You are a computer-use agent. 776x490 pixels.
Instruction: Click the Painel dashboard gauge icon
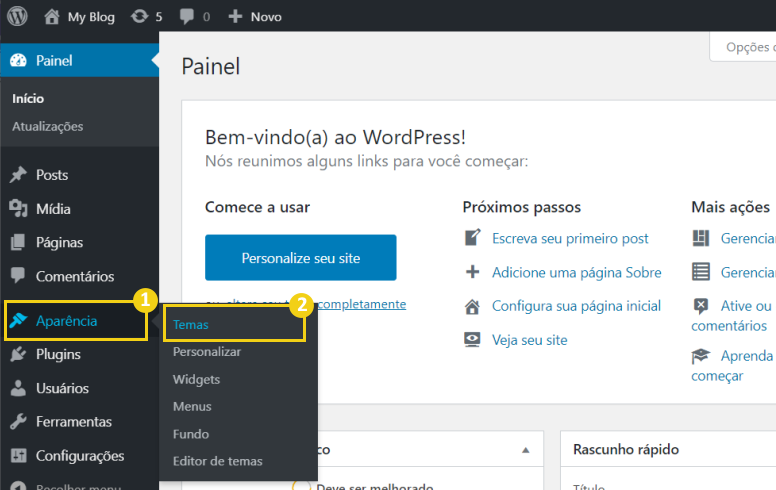click(x=18, y=60)
